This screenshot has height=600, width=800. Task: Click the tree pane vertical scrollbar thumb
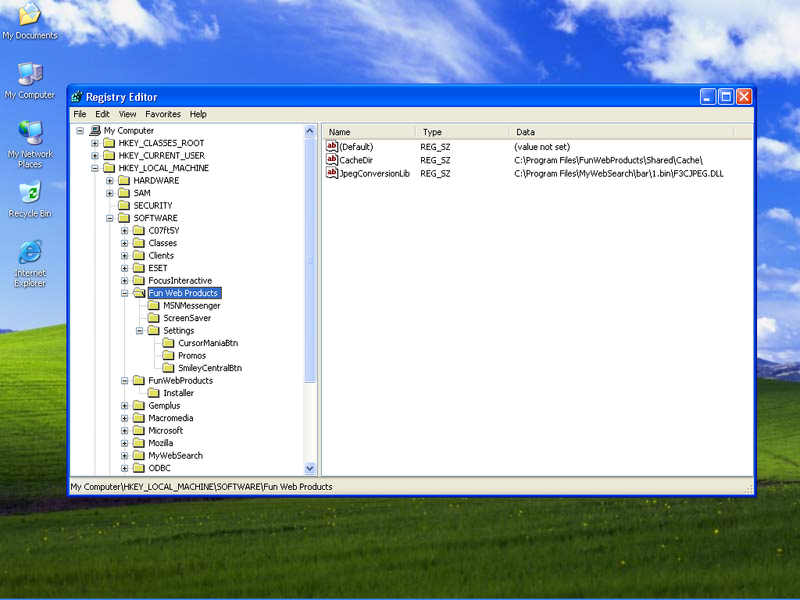tap(310, 260)
